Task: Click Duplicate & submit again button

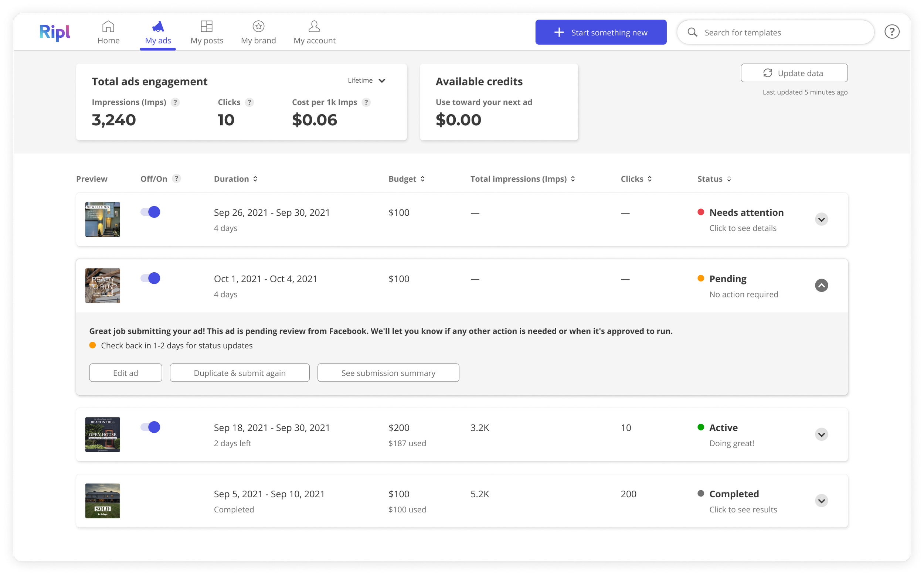Action: coord(240,373)
